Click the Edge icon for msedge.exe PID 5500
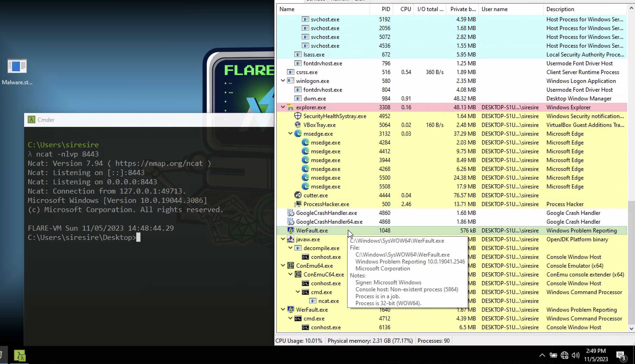Screen dimensions: 635x364 coord(305,178)
